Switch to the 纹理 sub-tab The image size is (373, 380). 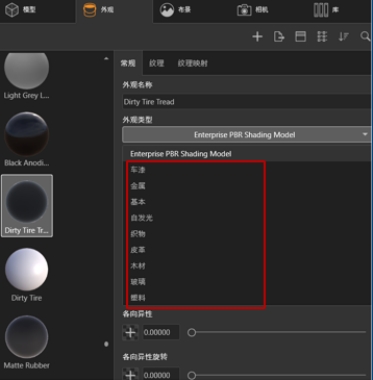tap(156, 63)
